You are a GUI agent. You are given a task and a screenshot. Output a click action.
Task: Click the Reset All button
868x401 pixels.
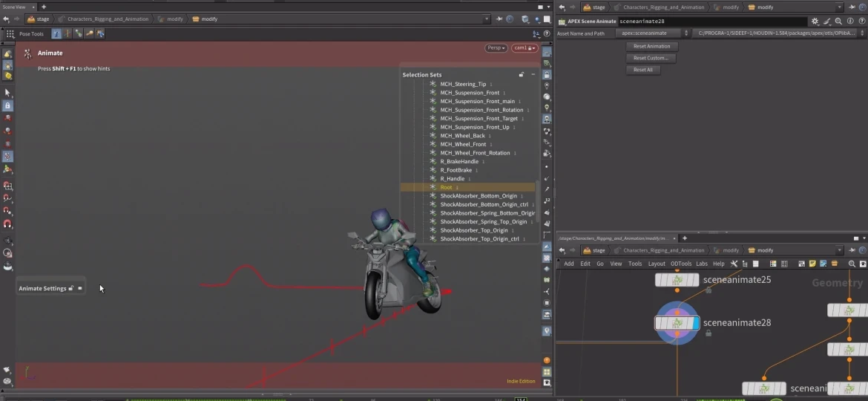coord(642,70)
